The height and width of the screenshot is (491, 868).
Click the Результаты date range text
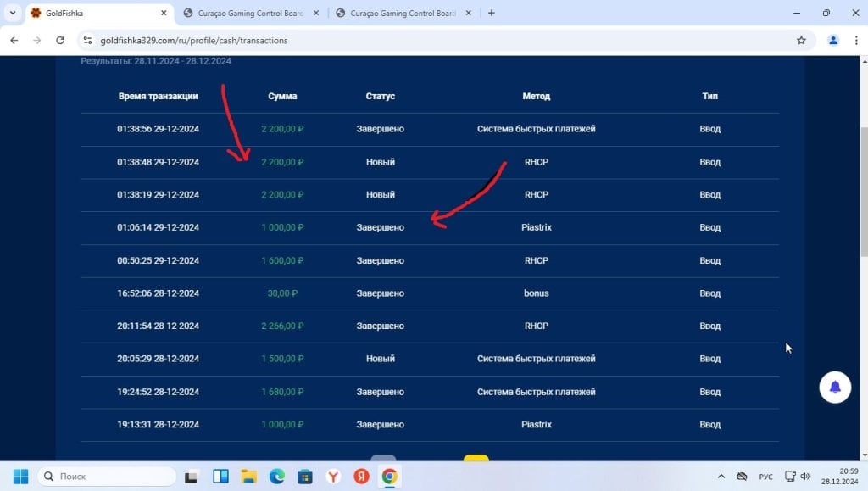point(156,61)
